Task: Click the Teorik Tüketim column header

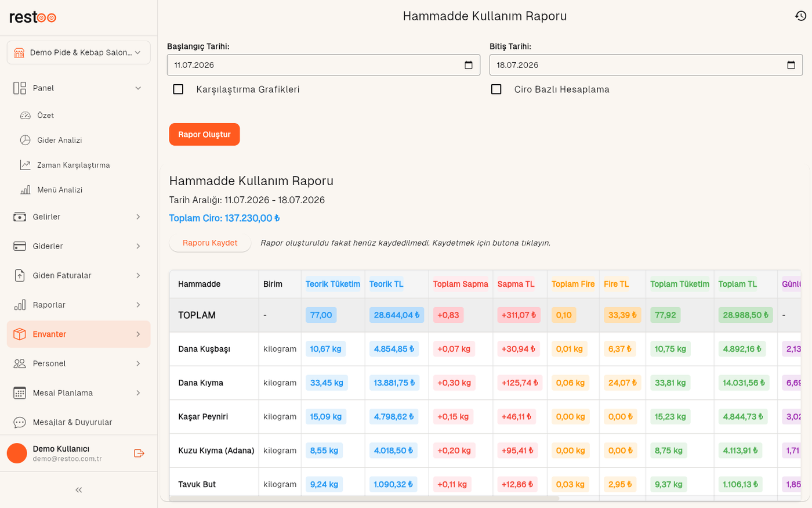Action: 333,284
